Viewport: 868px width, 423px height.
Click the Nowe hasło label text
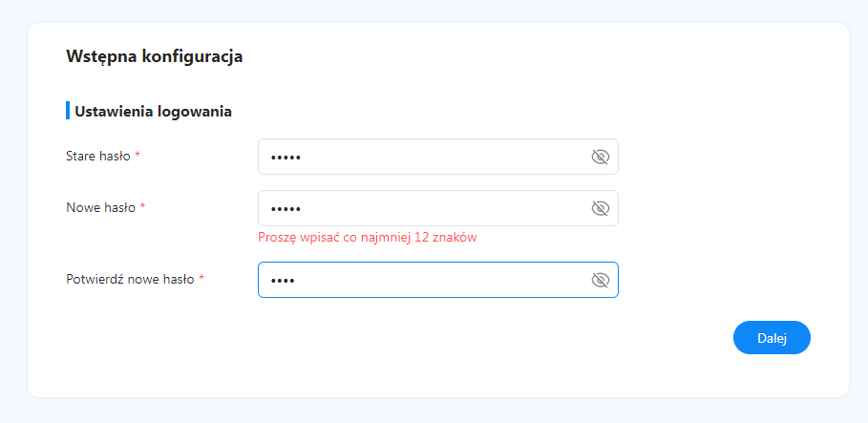101,207
